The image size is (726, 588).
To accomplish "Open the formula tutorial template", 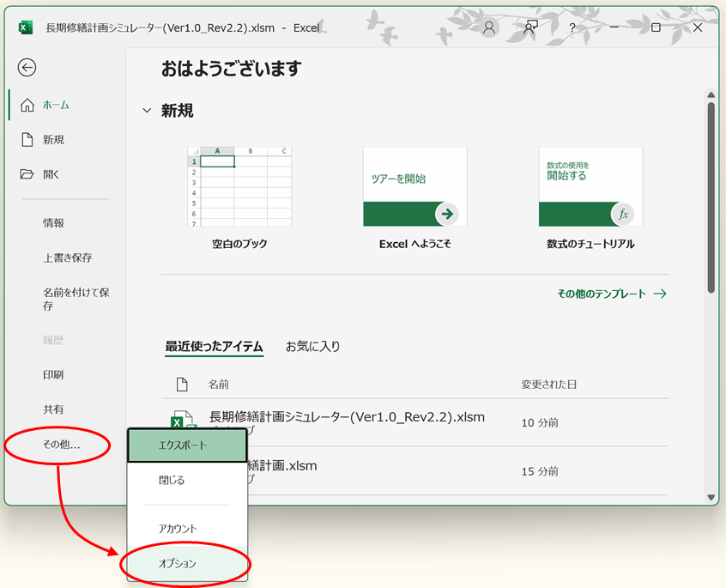I will (590, 186).
